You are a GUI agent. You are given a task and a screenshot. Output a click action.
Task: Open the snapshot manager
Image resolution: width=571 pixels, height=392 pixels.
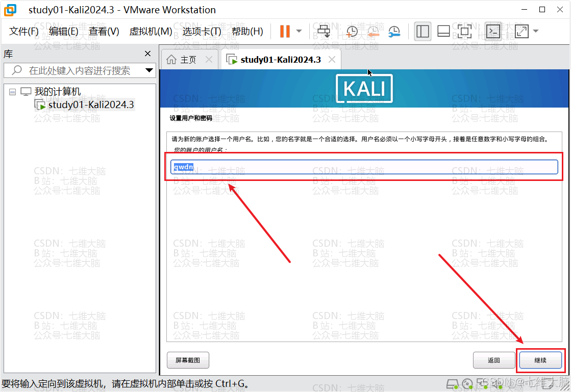(x=394, y=32)
